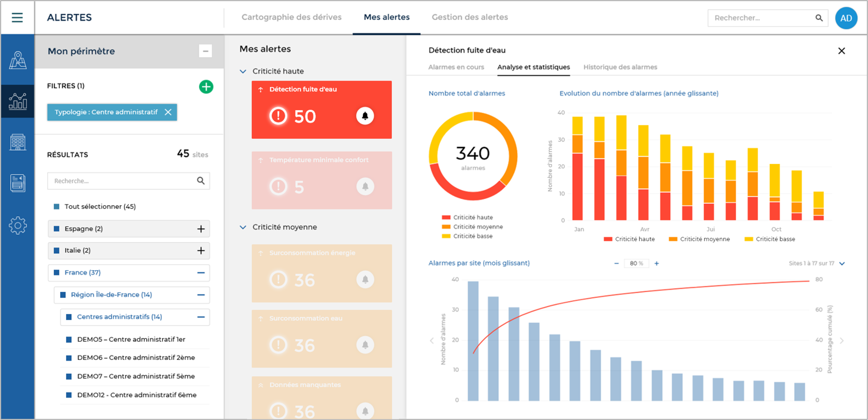This screenshot has width=868, height=420.
Task: Remove the Typologie Centre administratif filter
Action: coord(168,112)
